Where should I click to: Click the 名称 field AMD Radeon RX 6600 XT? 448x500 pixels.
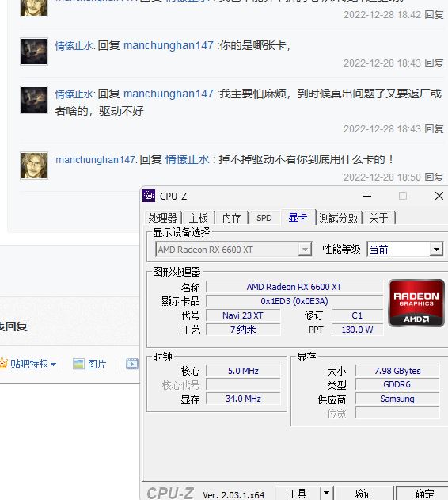click(x=294, y=287)
